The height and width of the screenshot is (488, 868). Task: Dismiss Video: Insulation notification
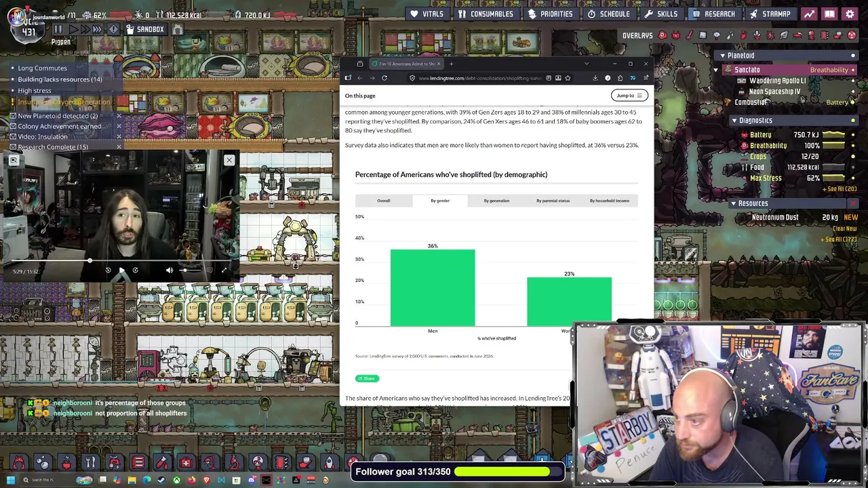click(119, 136)
